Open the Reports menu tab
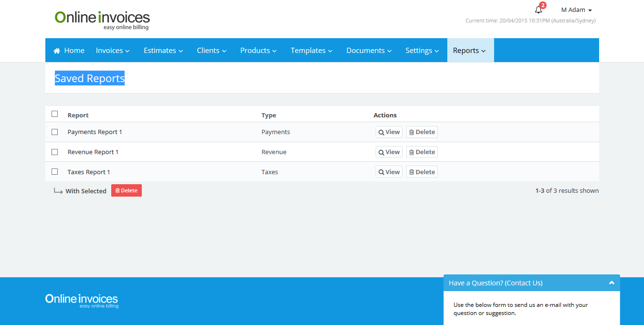 click(470, 51)
